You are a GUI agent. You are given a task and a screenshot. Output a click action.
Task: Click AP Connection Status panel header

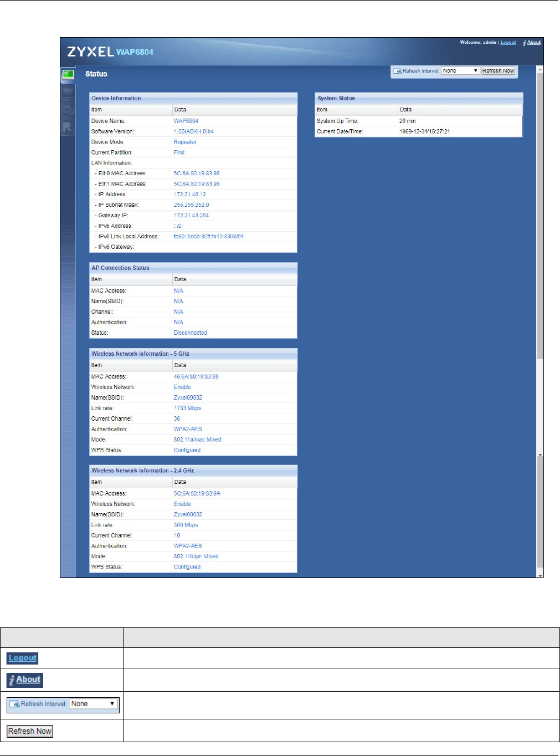click(193, 268)
